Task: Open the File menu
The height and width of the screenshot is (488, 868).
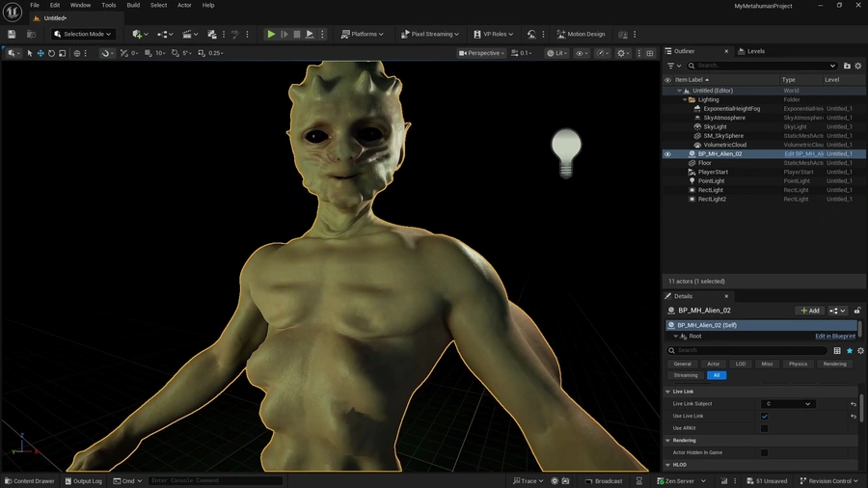Action: pos(35,5)
